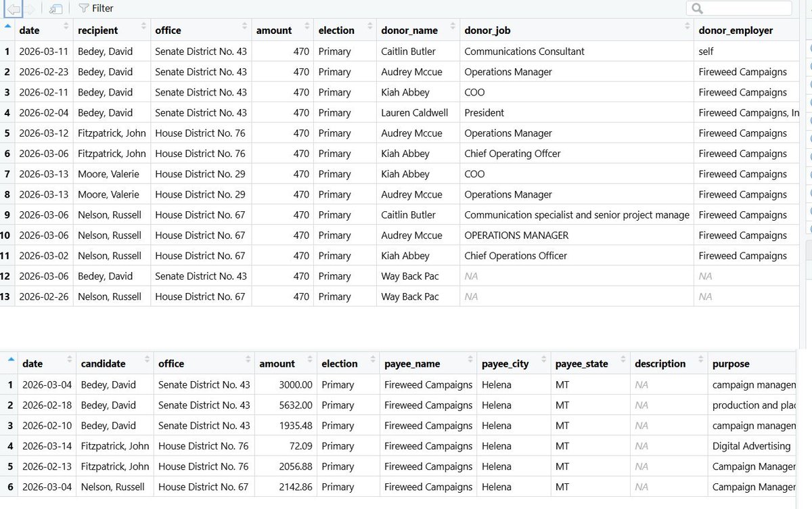This screenshot has height=509, width=812.
Task: Click amount 1935.48 cell
Action: tap(296, 426)
